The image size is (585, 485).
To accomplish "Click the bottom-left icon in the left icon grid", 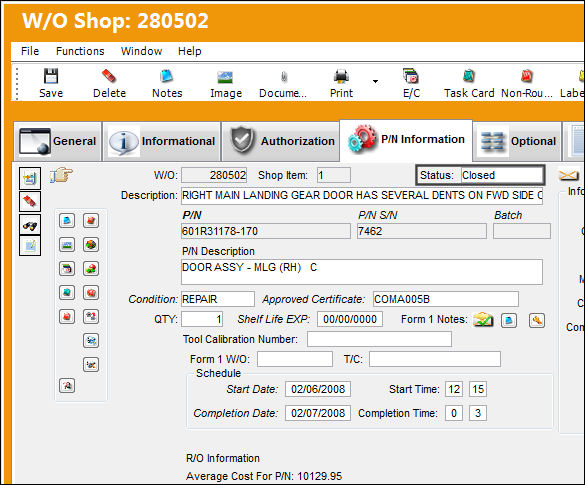I will click(67, 385).
